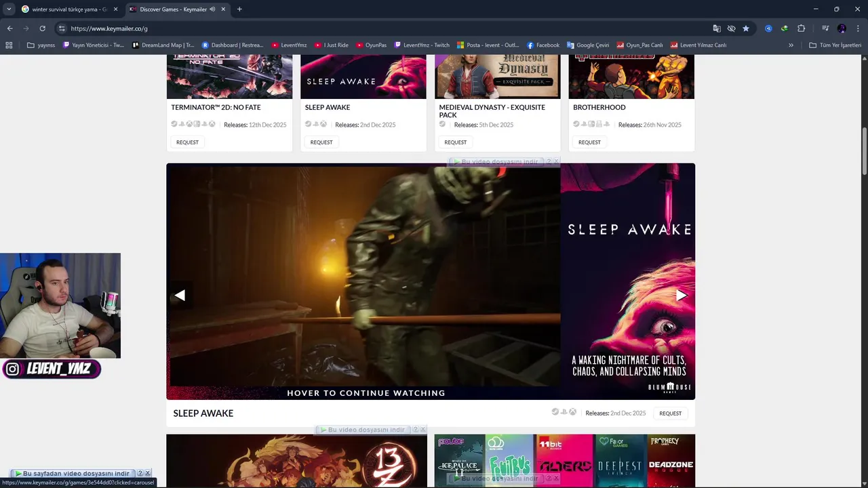Click Steam platform icon under Terminator 2D
This screenshot has width=868, height=488.
click(174, 124)
